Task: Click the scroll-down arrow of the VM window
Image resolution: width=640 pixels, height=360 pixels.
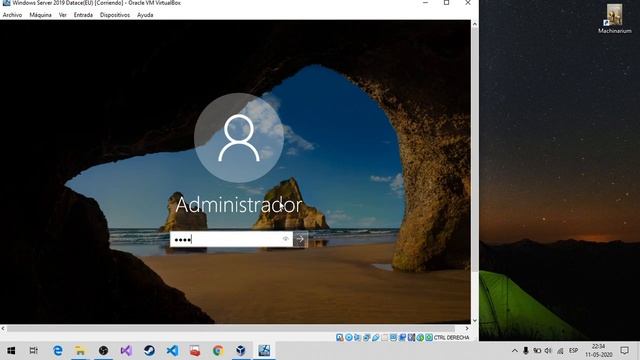Action: pos(474,320)
